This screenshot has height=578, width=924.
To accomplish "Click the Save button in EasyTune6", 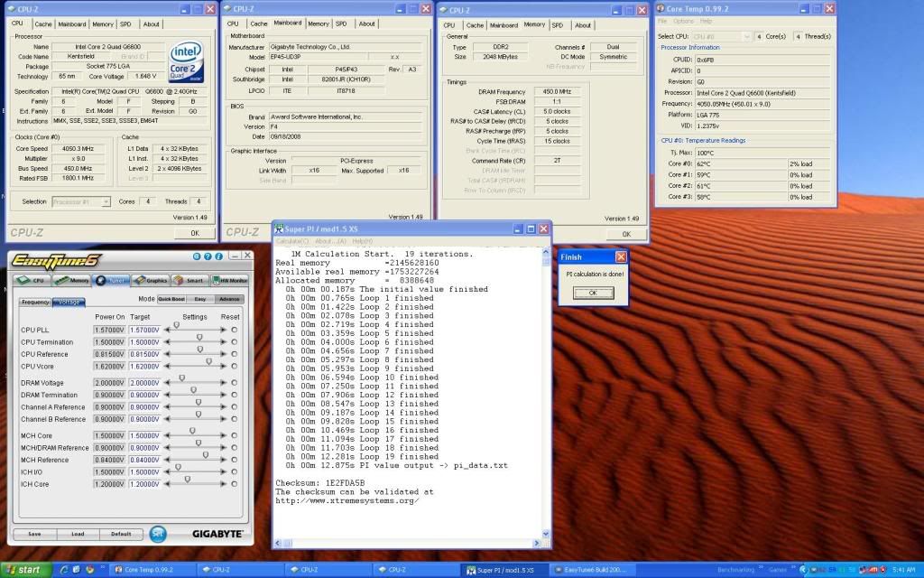I will pos(35,535).
